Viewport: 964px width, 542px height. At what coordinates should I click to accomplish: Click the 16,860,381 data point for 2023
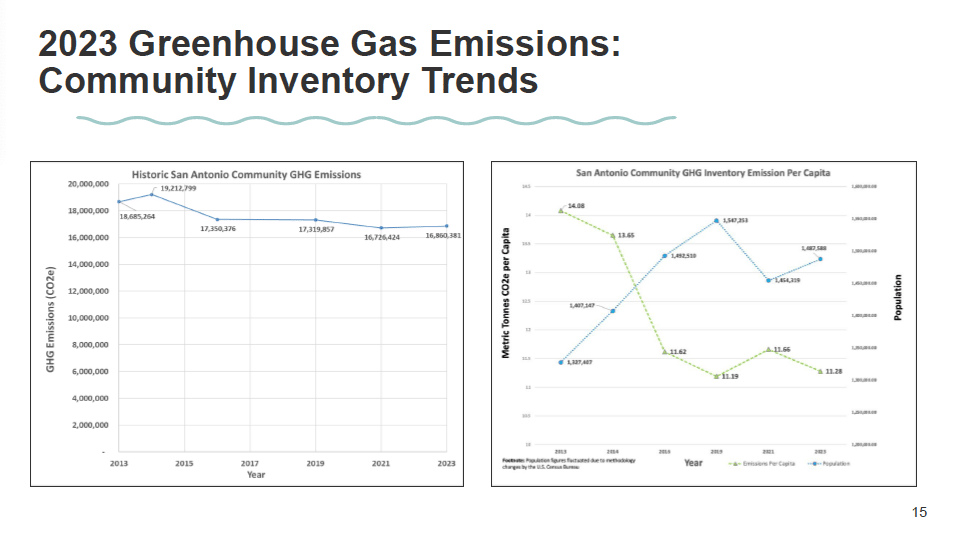point(446,226)
